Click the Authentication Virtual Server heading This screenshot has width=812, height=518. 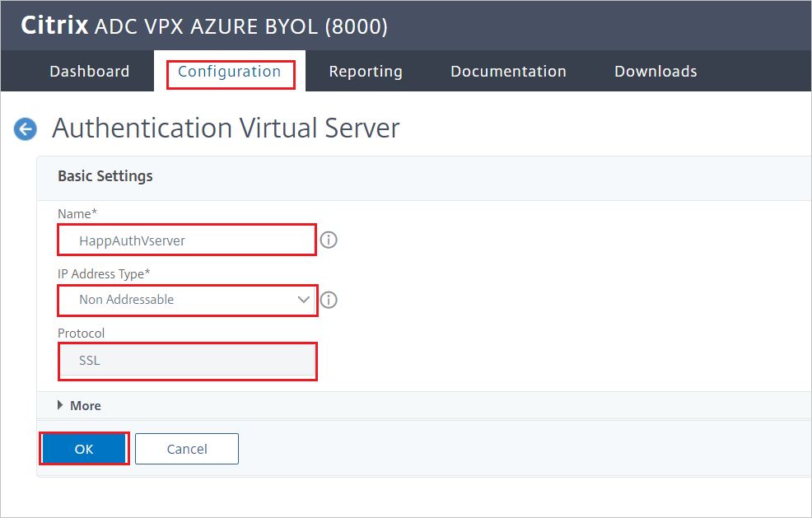(x=226, y=128)
